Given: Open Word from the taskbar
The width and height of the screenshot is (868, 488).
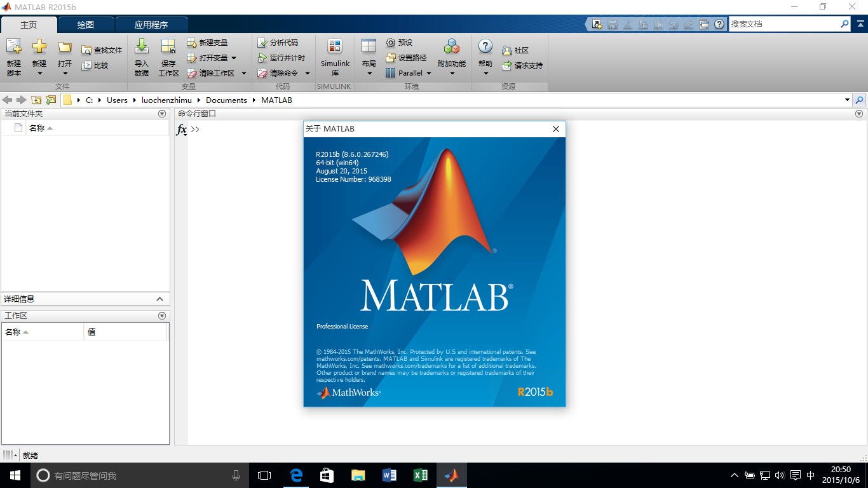Looking at the screenshot, I should click(389, 475).
